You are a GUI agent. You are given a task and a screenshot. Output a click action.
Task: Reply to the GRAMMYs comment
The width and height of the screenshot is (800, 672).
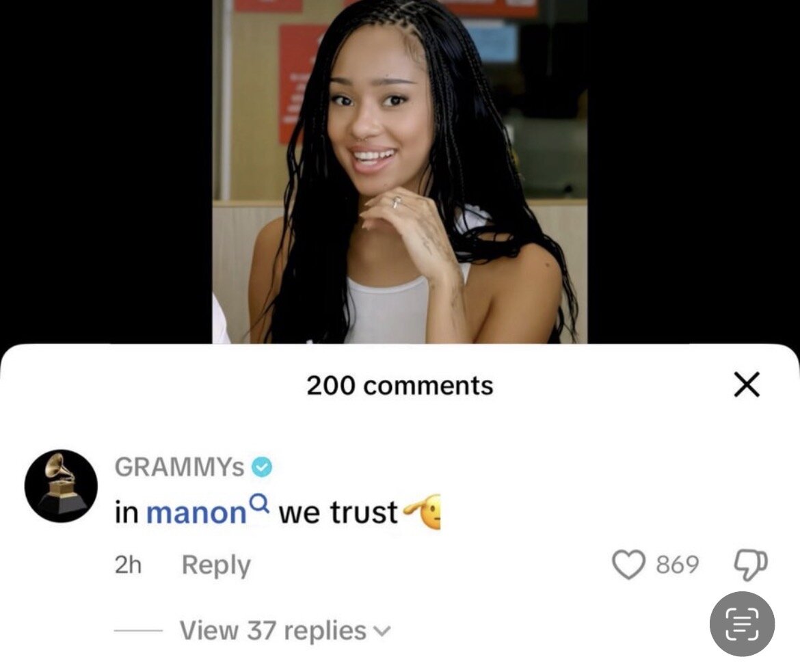point(216,565)
